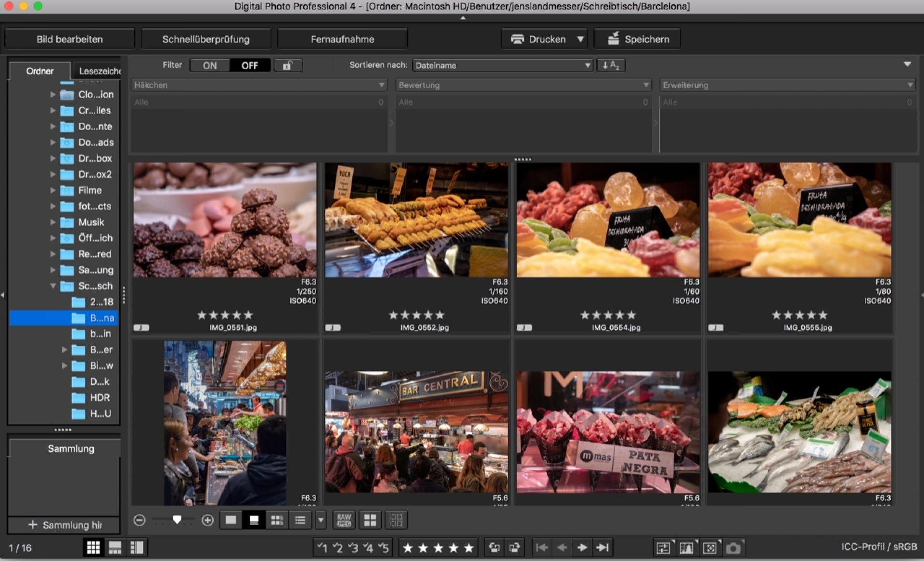The width and height of the screenshot is (924, 561).
Task: Select the IMG_0552.jpg thumbnail
Action: tap(416, 220)
